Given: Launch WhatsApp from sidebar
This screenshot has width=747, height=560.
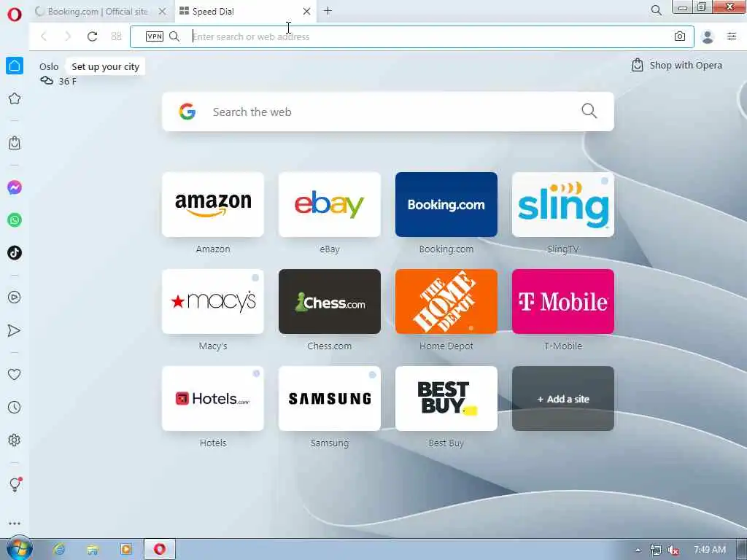Looking at the screenshot, I should [15, 220].
